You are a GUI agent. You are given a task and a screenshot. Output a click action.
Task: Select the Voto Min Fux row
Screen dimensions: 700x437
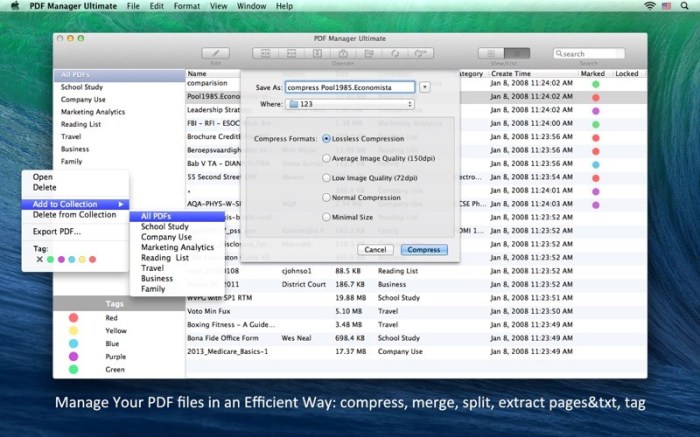tap(416, 311)
